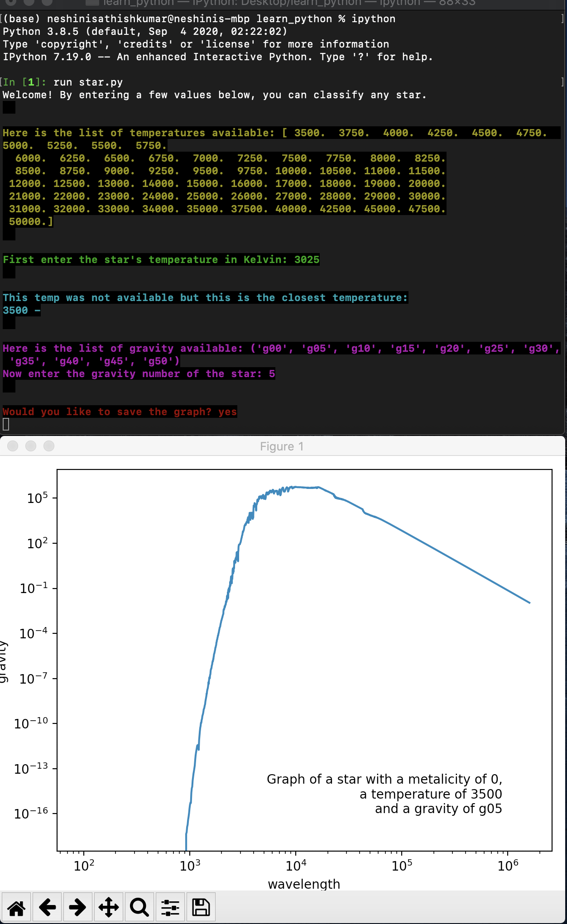Click the 10^5 tick label on y-axis
Viewport: 567px width, 924px height.
pyautogui.click(x=38, y=498)
